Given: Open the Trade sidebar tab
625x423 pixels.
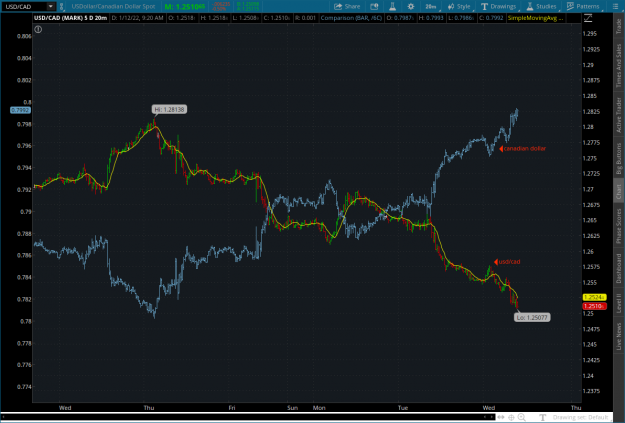Looking at the screenshot, I should pos(619,26).
